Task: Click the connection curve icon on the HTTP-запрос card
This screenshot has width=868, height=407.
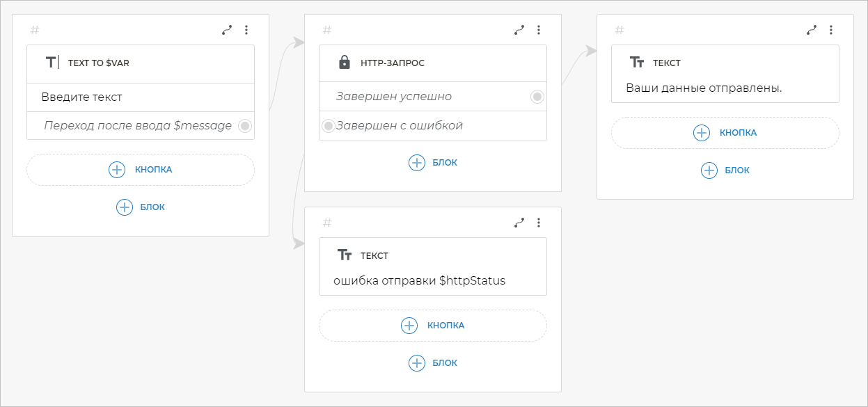Action: coord(519,30)
